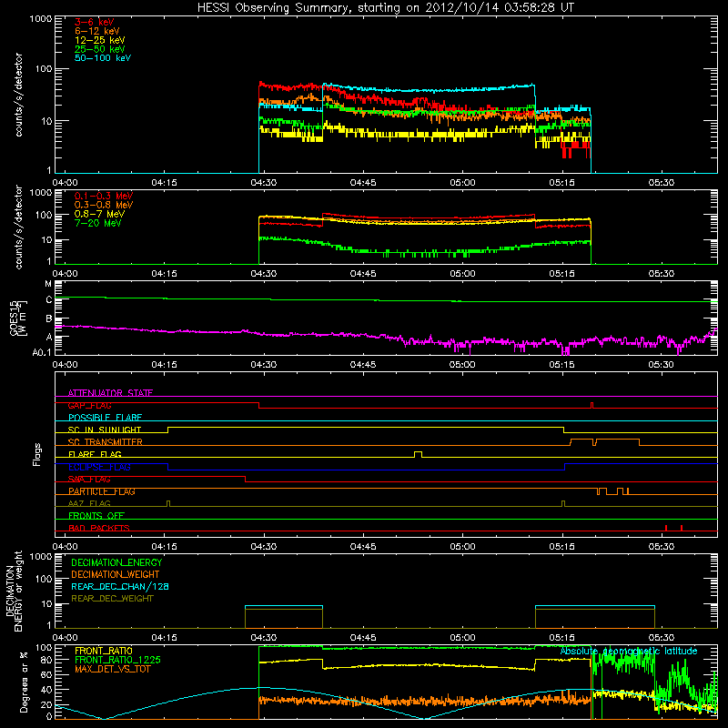Click the 50-100 keV legend label
728x728 pixels.
point(103,58)
